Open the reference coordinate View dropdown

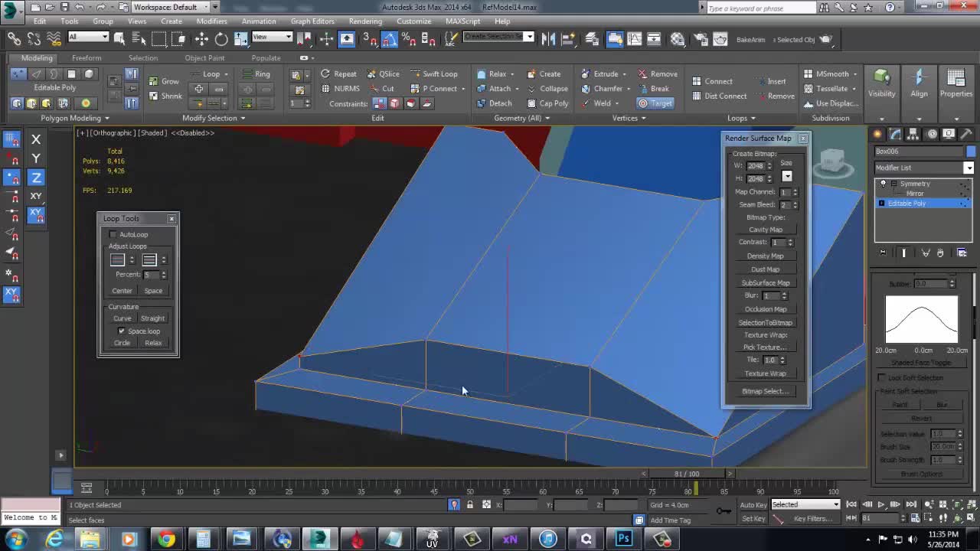point(272,37)
